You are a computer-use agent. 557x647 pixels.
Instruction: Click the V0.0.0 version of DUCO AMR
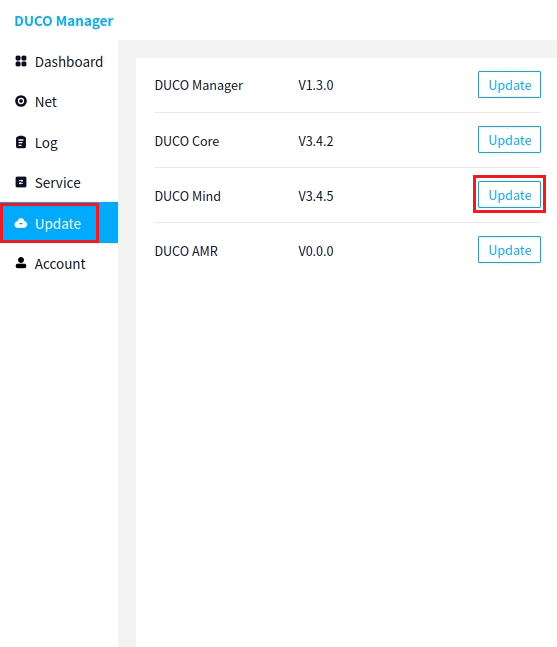pyautogui.click(x=316, y=251)
